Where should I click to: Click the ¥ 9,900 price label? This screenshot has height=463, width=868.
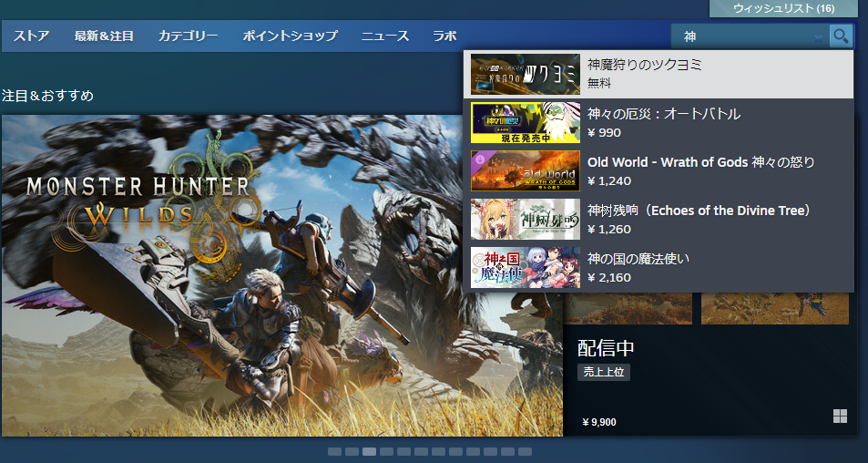(599, 423)
